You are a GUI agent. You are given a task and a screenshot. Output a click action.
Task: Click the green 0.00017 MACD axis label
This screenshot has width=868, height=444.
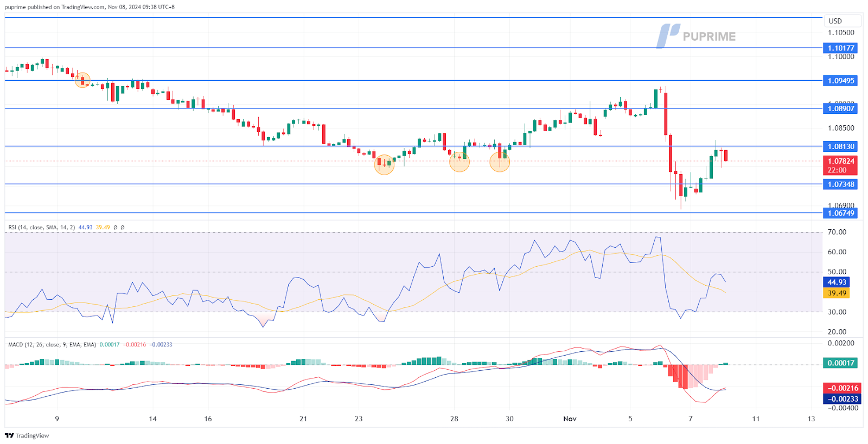(840, 363)
